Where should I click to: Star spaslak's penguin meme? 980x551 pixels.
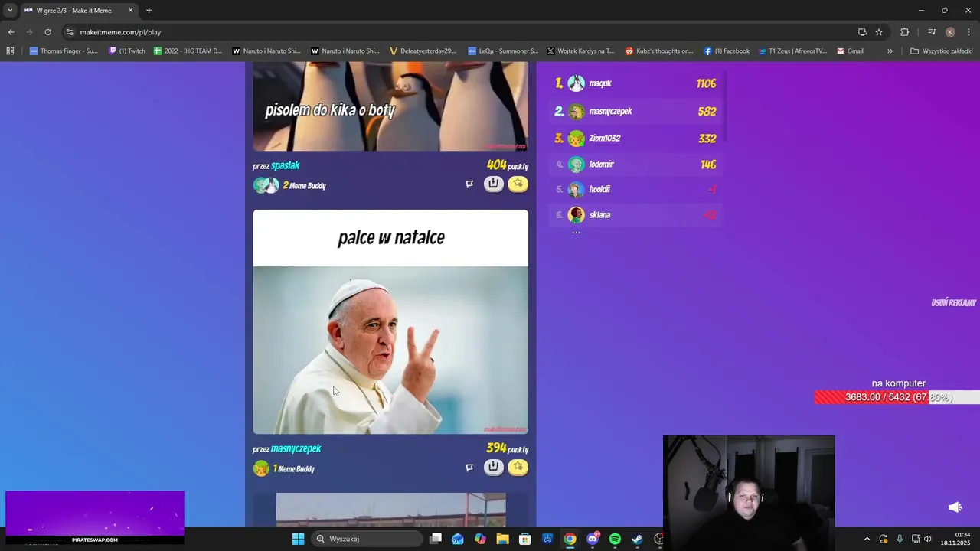pos(518,184)
